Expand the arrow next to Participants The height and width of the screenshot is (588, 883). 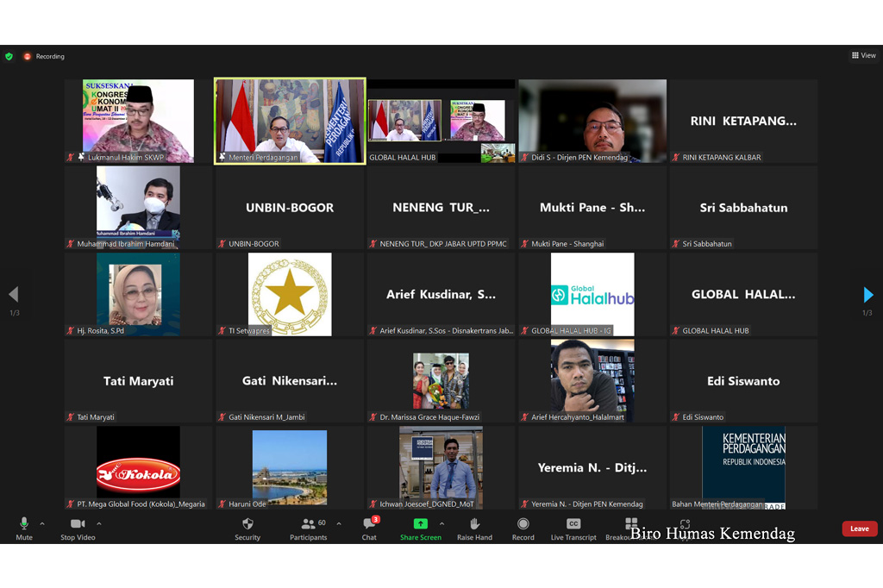338,523
